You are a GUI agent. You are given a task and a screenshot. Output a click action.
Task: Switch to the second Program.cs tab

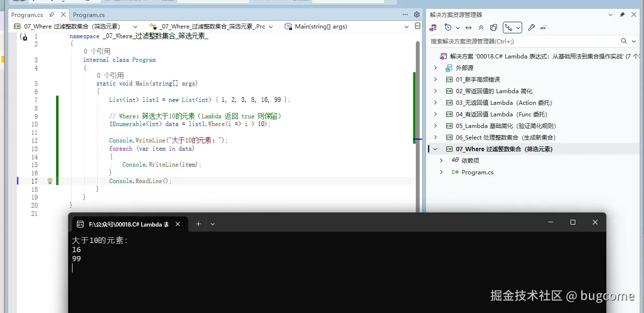(89, 15)
